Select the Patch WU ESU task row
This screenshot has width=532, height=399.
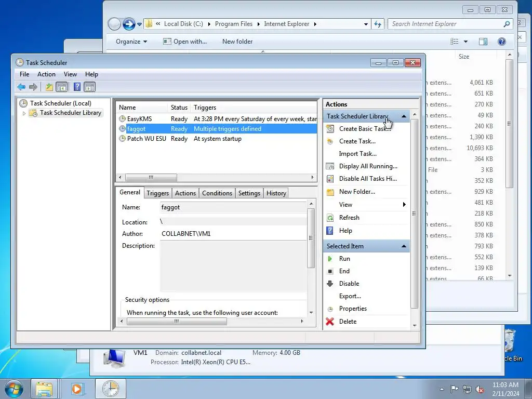coord(217,138)
